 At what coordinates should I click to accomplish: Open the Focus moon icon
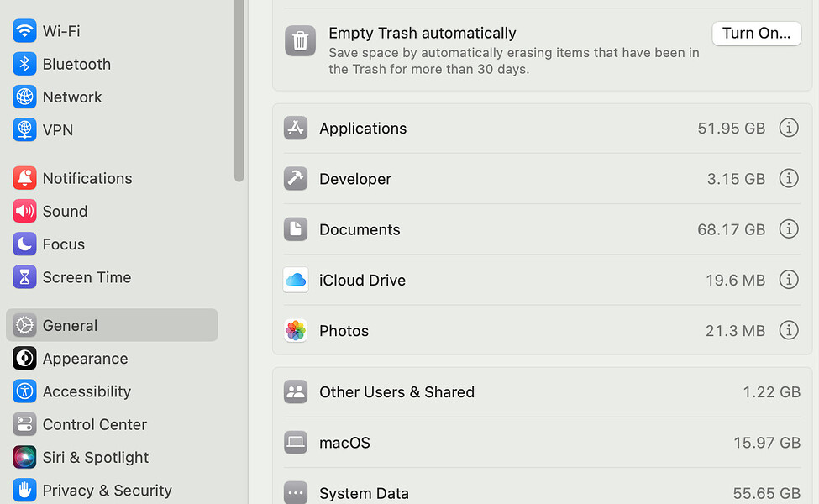[24, 244]
